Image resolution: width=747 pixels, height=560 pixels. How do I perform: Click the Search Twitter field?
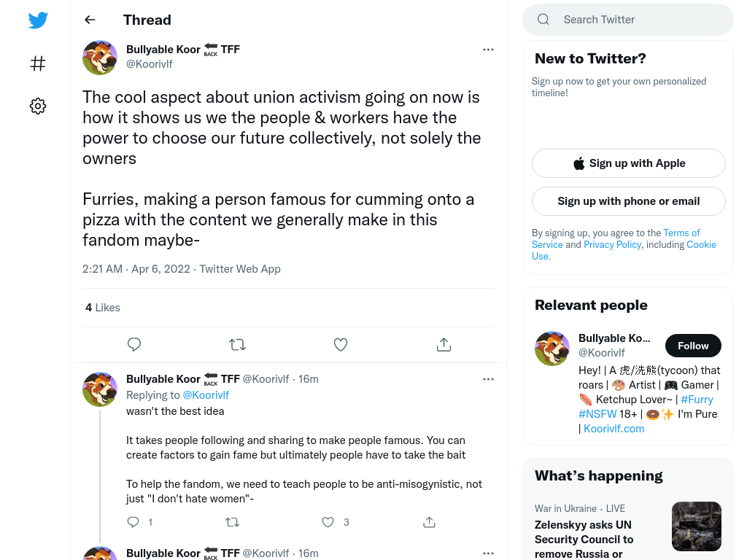pos(628,20)
